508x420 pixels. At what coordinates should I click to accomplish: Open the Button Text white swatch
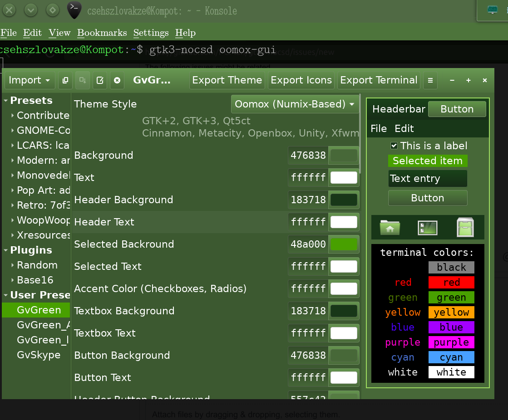click(x=344, y=377)
